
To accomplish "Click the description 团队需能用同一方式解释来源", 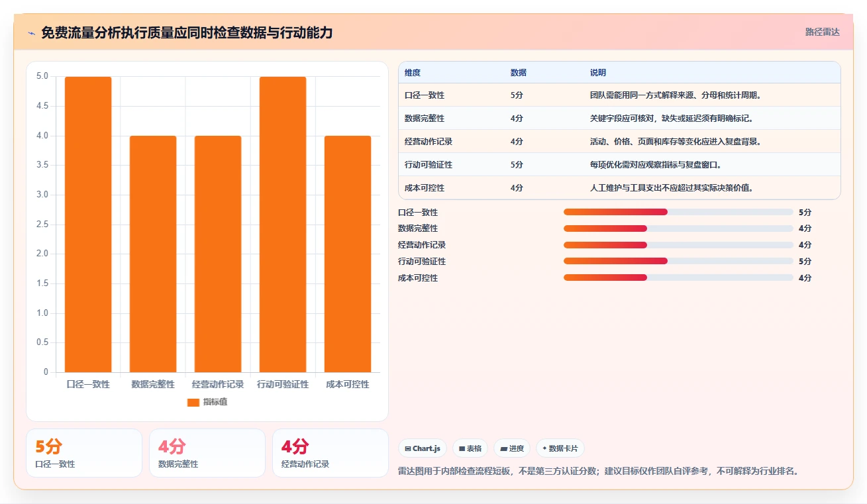I will 676,95.
